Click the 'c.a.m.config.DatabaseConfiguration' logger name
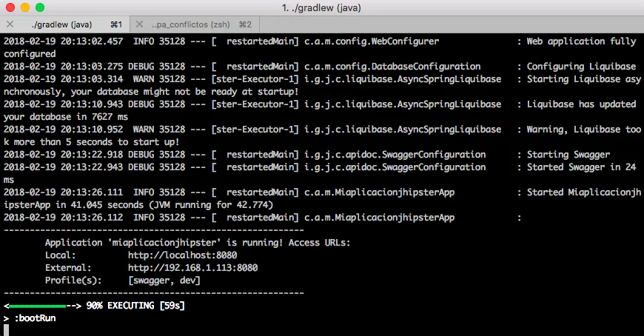Image resolution: width=644 pixels, height=336 pixels. pos(392,67)
